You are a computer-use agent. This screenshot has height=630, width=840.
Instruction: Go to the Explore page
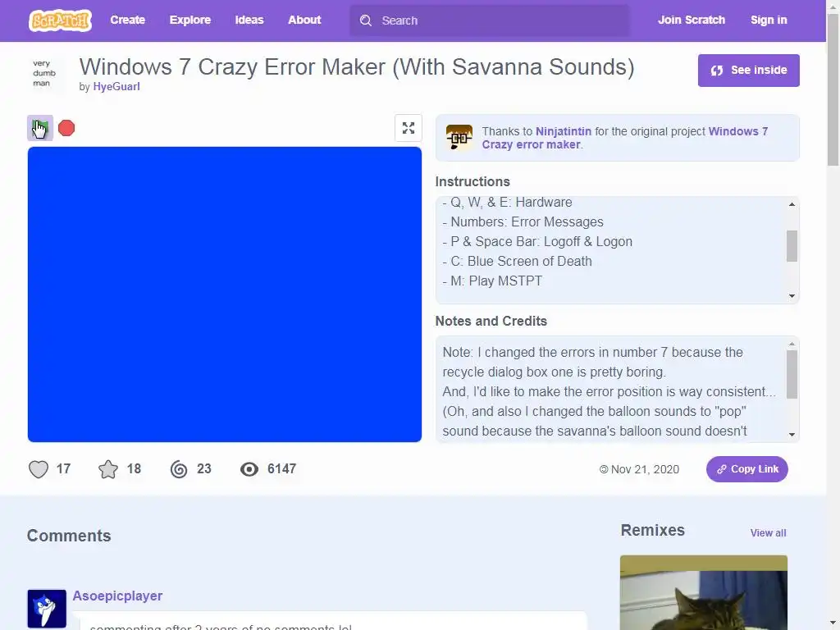[x=190, y=20]
